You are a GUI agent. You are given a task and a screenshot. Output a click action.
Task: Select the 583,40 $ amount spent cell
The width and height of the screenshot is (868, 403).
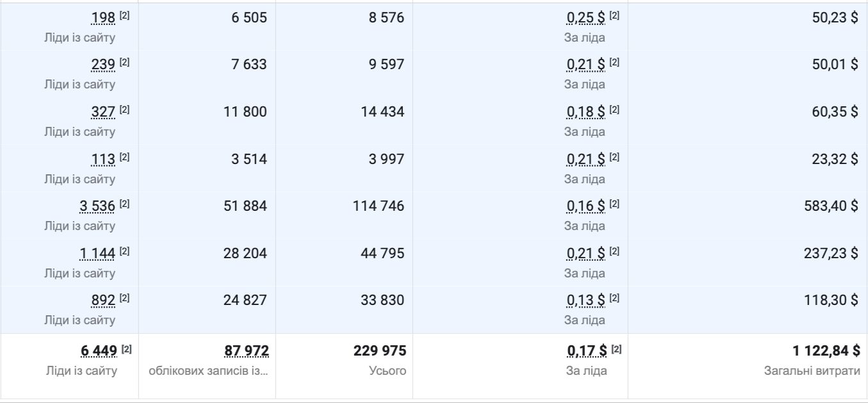[831, 207]
